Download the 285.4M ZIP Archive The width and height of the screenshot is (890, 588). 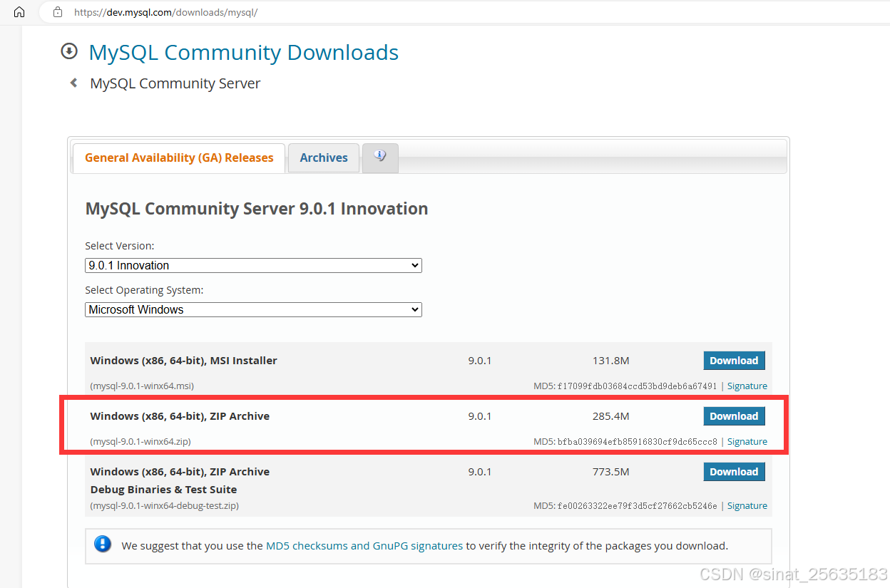coord(734,416)
